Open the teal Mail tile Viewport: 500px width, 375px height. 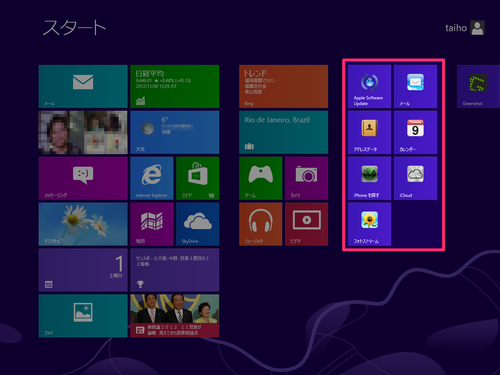(83, 86)
